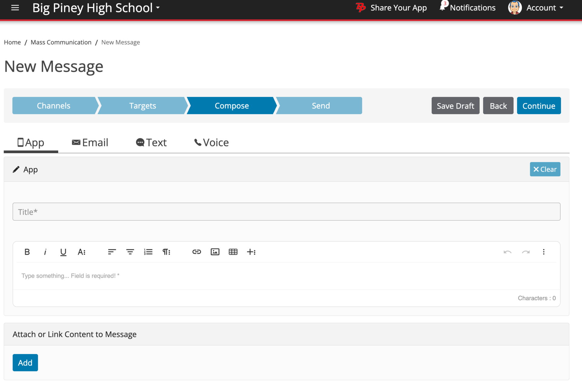Open the hamburger navigation menu

click(15, 8)
